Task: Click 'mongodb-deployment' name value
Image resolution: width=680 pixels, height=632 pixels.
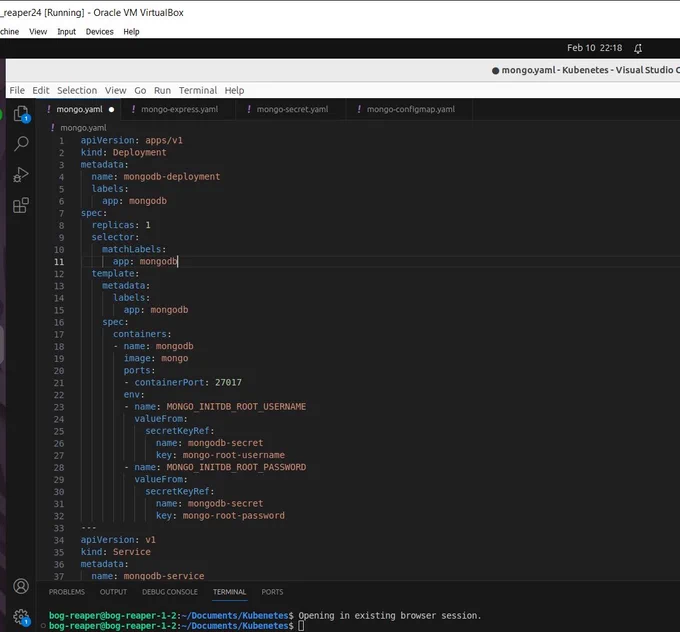Action: point(172,177)
